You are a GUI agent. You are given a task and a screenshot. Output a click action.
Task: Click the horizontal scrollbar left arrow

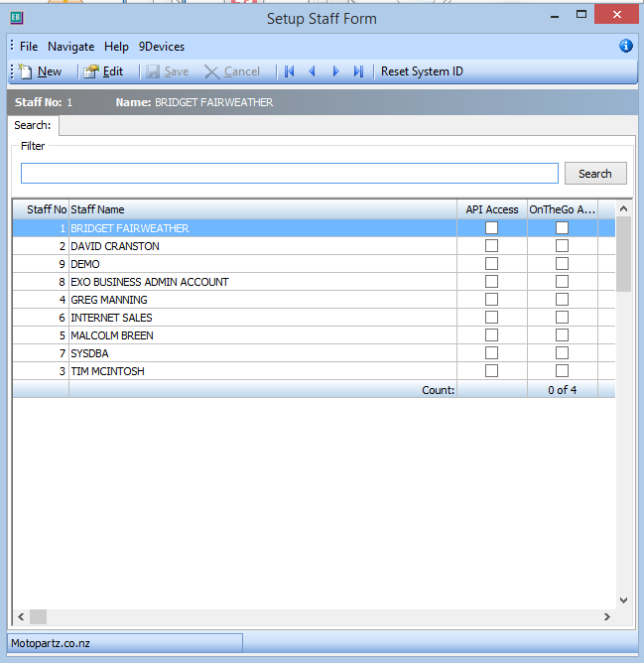[21, 617]
